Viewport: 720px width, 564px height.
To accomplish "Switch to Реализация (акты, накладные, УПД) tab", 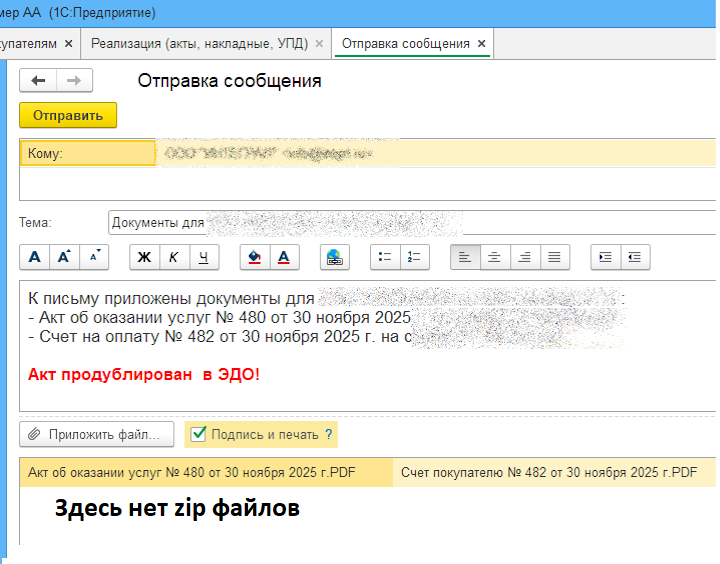I will coord(200,44).
